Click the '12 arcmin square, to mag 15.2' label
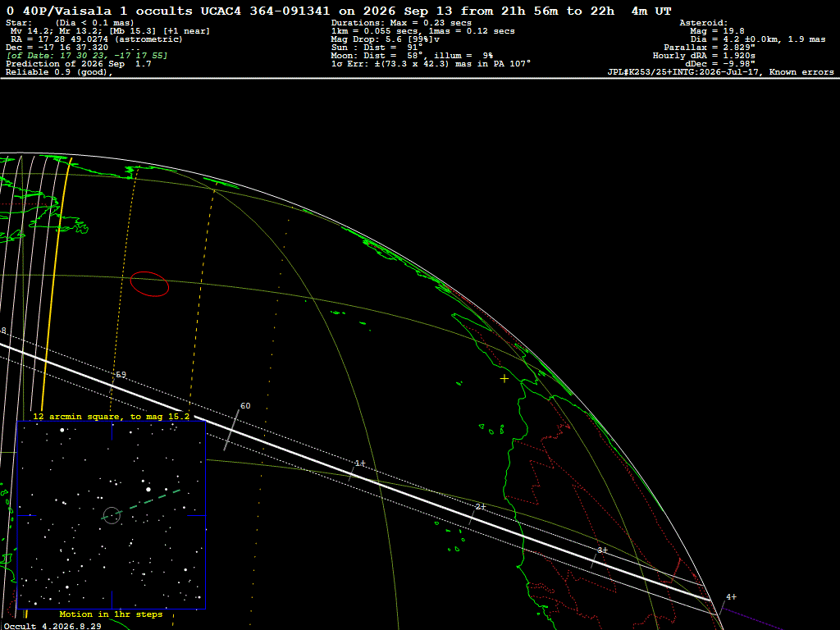The image size is (840, 630). point(112,416)
